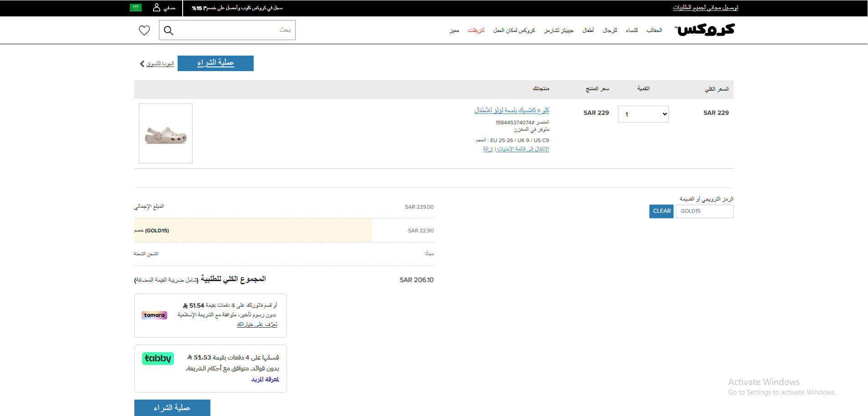Click inside the GOLD15 promo code field
Image resolution: width=868 pixels, height=416 pixels.
(705, 211)
